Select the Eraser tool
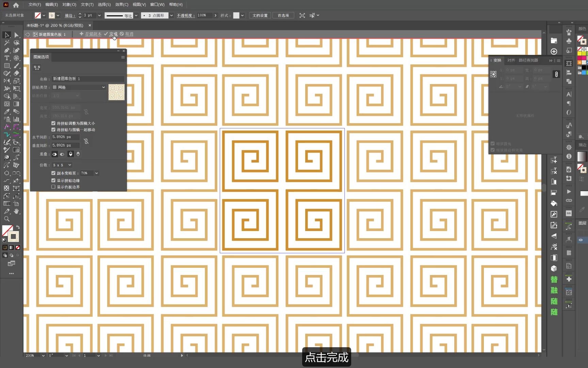588x368 pixels. pos(16,73)
